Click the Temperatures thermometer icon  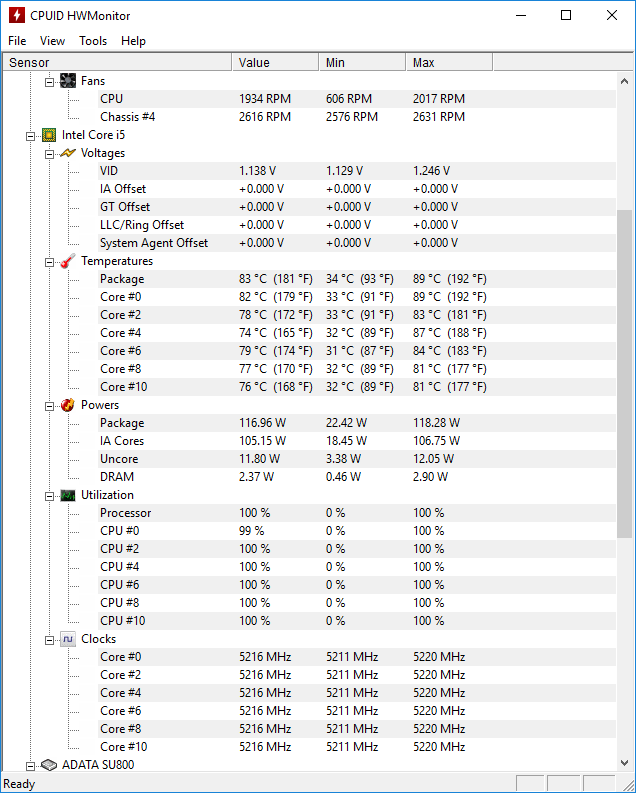point(68,261)
